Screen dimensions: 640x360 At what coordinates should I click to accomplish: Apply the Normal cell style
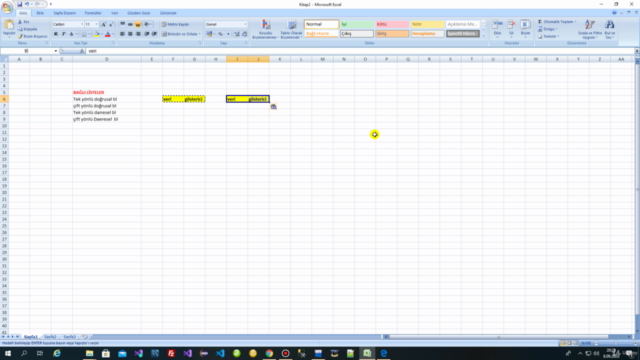322,24
